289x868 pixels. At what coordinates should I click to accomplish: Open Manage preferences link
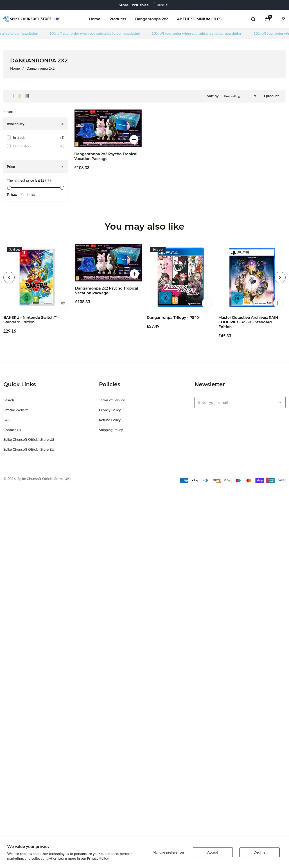point(169,852)
